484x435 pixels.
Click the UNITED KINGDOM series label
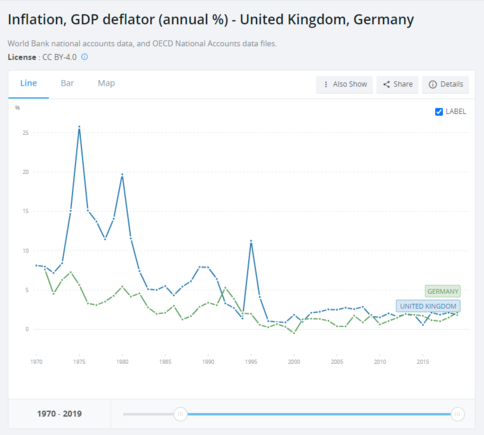pyautogui.click(x=428, y=306)
